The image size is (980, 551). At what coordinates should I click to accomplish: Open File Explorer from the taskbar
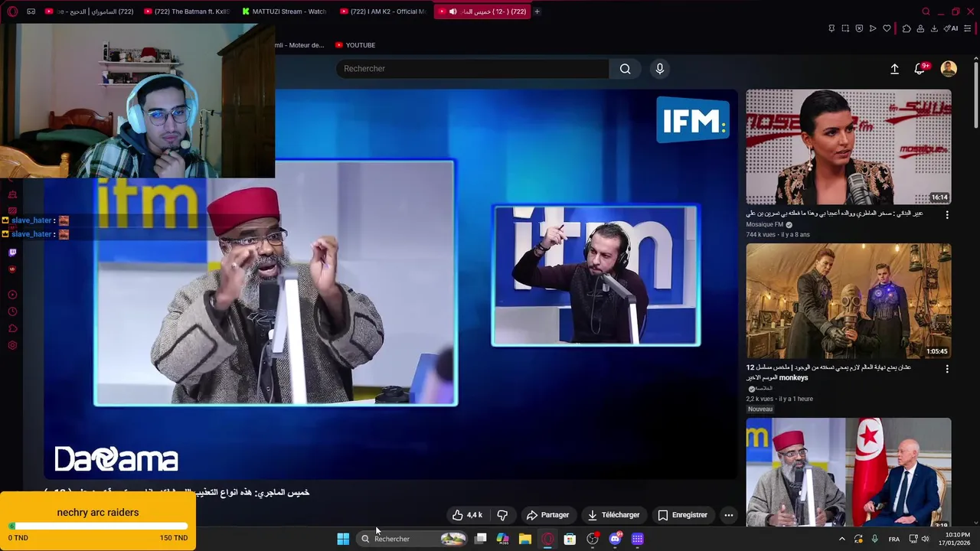524,539
